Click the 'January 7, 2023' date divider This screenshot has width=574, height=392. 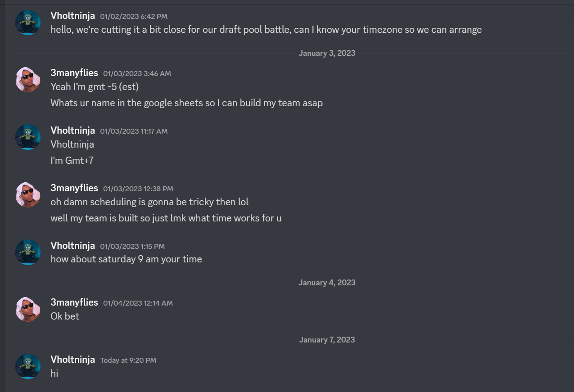[327, 340]
